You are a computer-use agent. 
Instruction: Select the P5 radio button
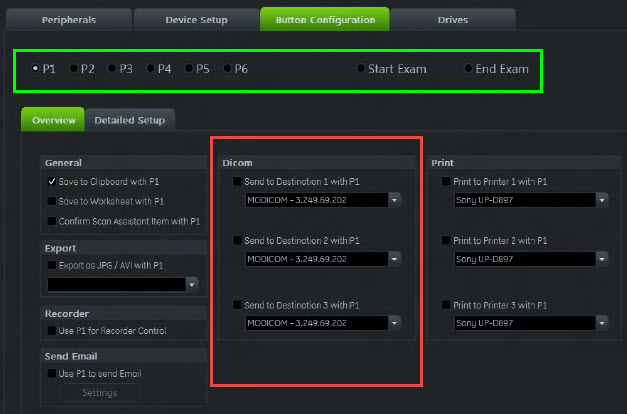pos(189,68)
